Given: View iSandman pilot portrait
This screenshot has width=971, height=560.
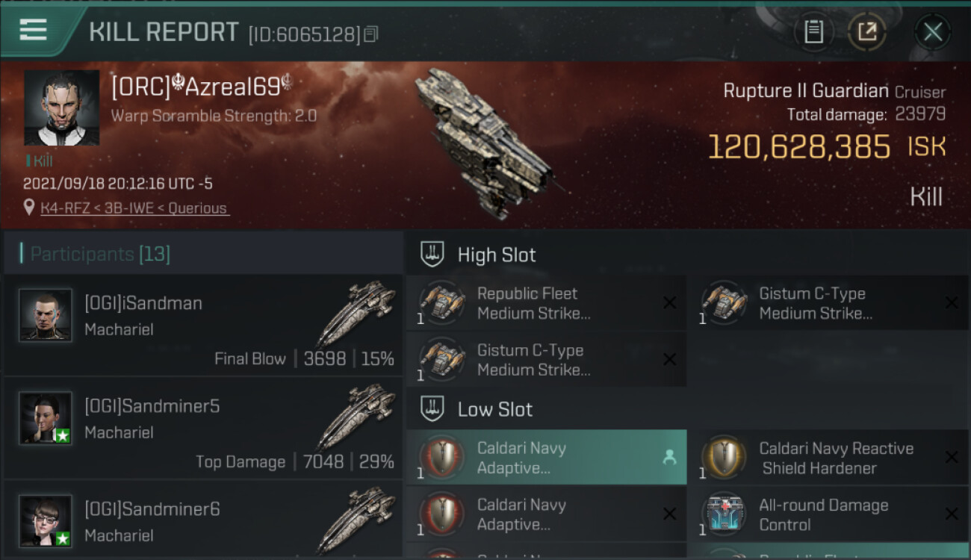Looking at the screenshot, I should point(46,315).
